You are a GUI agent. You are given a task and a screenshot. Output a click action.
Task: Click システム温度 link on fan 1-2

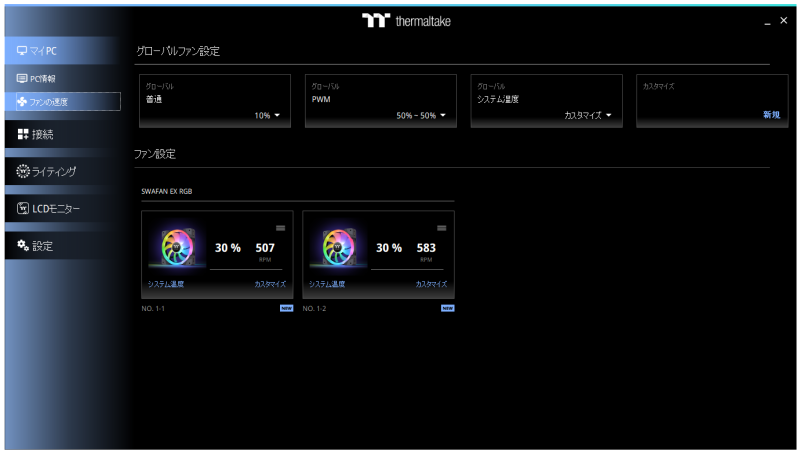point(327,284)
